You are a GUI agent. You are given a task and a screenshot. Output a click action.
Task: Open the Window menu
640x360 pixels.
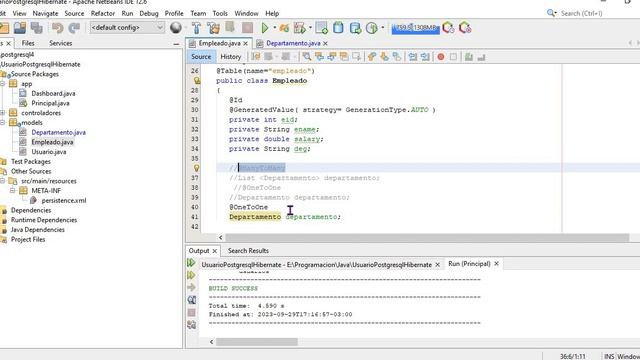click(246, 13)
